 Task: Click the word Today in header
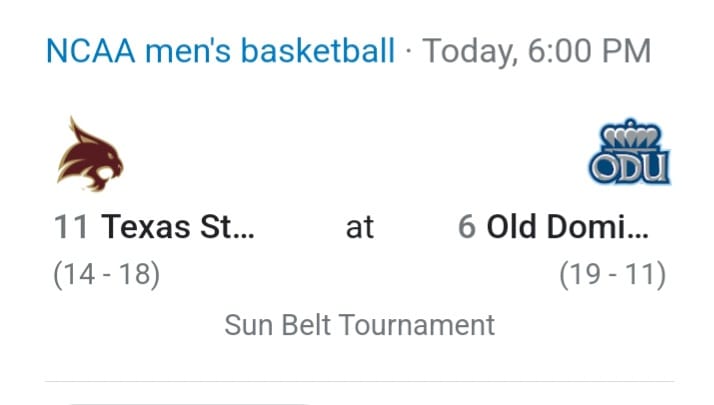coord(470,52)
